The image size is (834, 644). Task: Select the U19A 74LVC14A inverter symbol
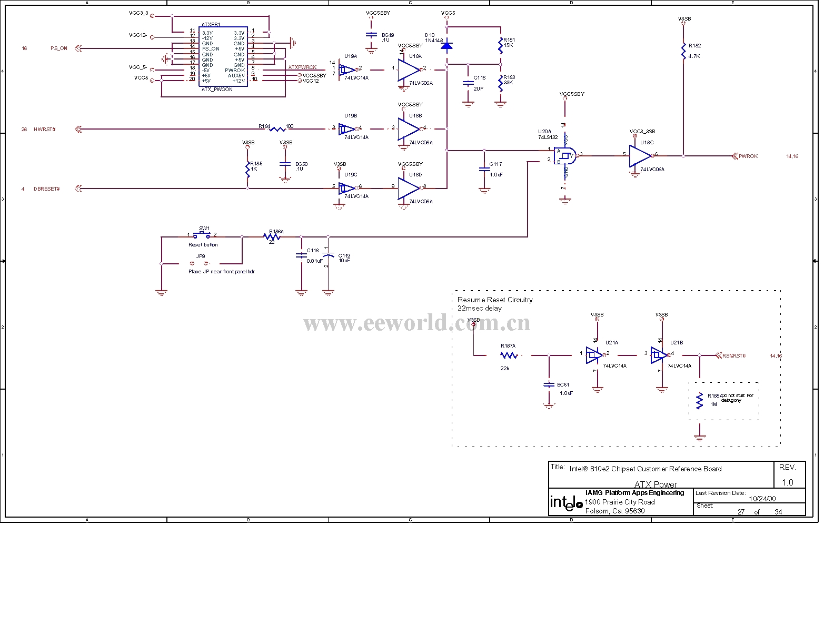click(x=347, y=69)
